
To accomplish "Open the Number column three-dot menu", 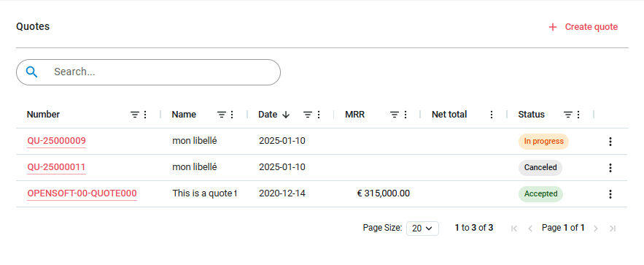I will coord(144,115).
